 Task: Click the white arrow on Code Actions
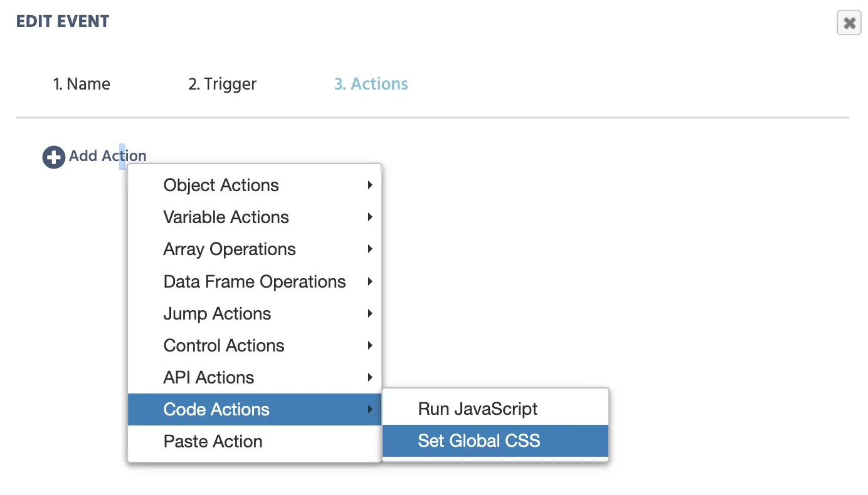coord(370,410)
